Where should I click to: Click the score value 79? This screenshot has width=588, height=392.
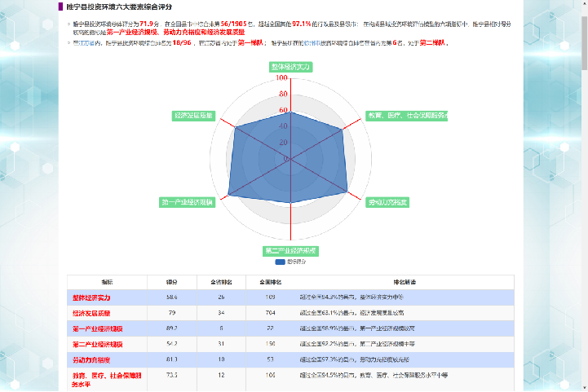click(172, 313)
